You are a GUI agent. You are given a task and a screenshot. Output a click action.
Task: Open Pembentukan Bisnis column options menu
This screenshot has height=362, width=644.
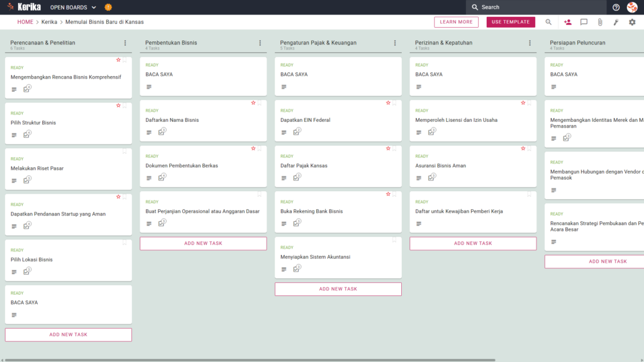260,43
